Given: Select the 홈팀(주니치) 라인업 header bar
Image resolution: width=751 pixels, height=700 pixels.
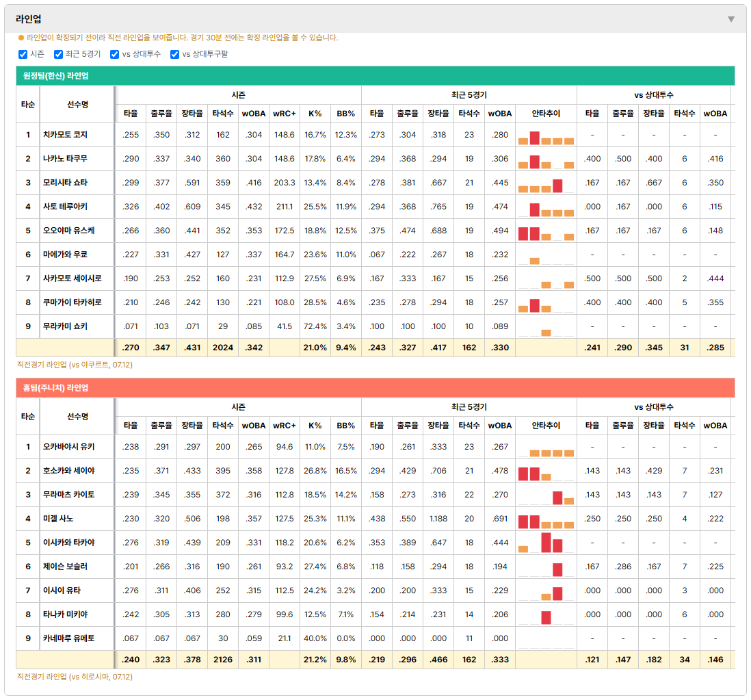Looking at the screenshot, I should click(x=375, y=387).
